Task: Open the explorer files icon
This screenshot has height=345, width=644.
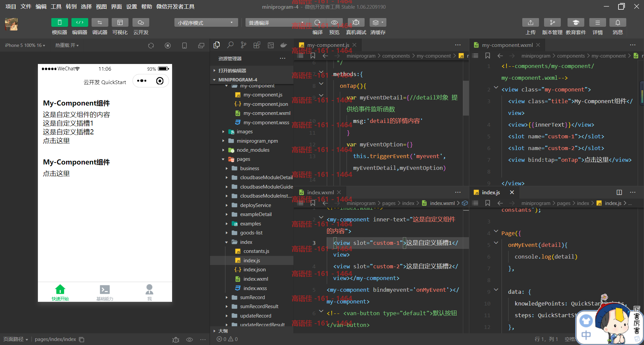Action: pyautogui.click(x=217, y=45)
